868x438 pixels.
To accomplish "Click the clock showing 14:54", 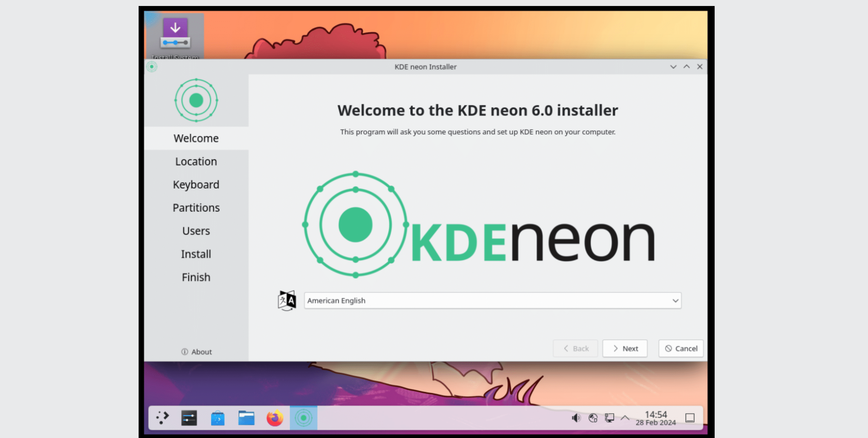I will click(x=656, y=418).
